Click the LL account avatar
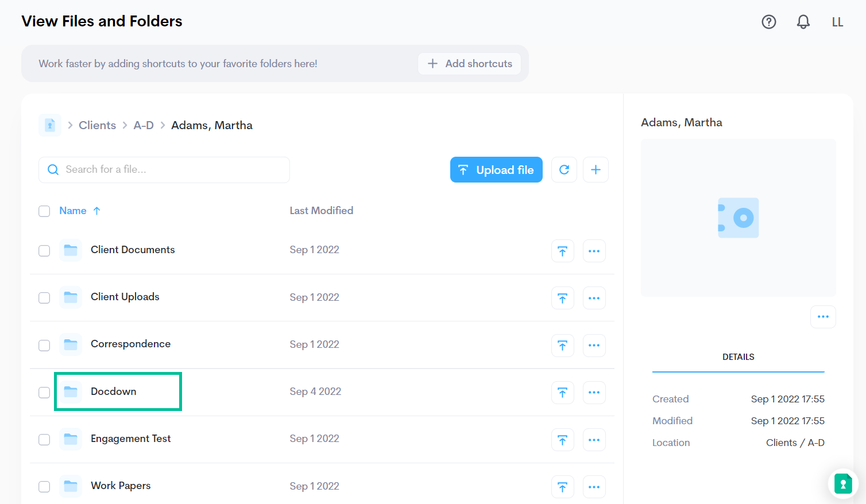 click(x=837, y=22)
